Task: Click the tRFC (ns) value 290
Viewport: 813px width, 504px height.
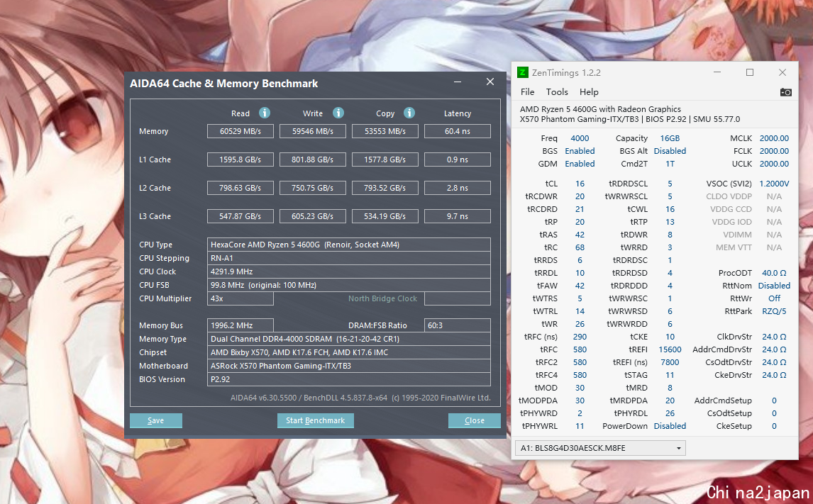Action: point(580,337)
